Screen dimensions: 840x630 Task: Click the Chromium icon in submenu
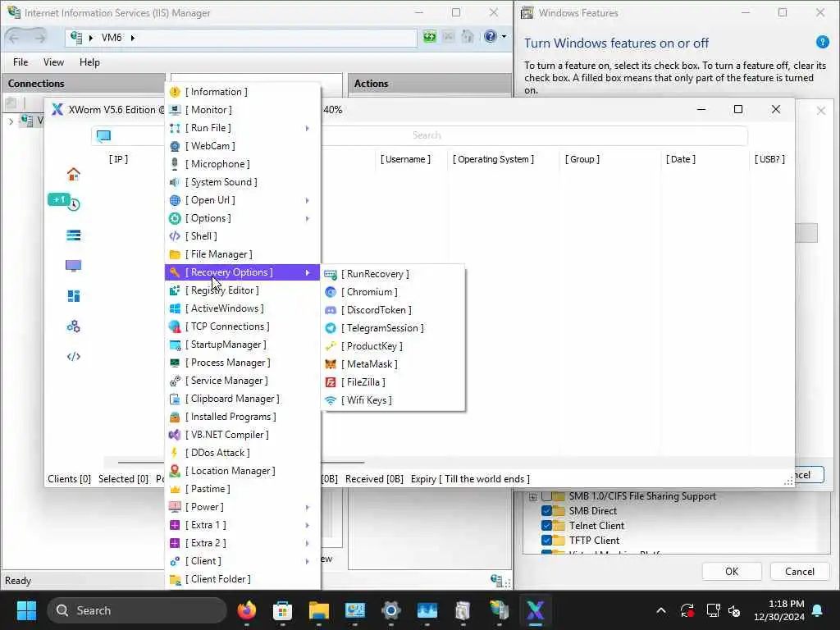pos(331,292)
